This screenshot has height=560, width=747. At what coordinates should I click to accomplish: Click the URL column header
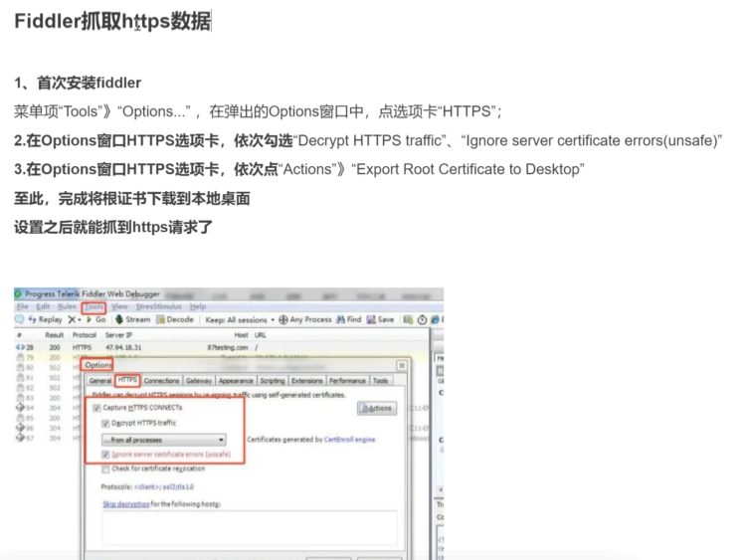(x=261, y=335)
